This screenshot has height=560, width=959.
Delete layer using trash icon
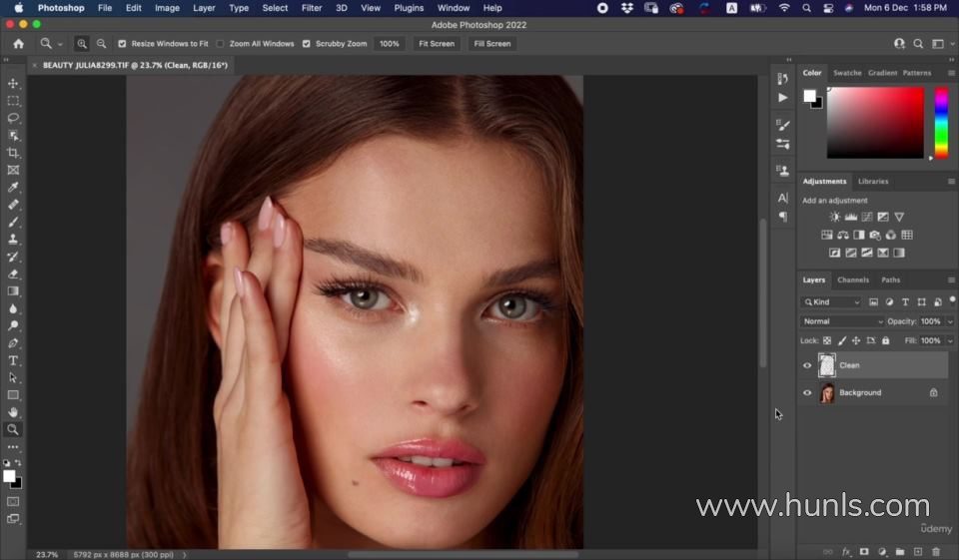point(935,551)
